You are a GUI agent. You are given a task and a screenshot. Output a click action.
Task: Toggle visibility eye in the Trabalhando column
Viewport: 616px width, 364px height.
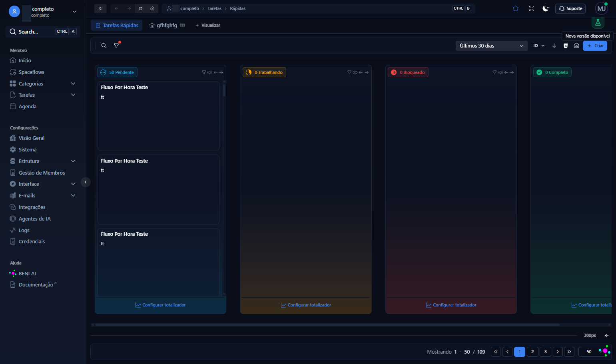355,72
